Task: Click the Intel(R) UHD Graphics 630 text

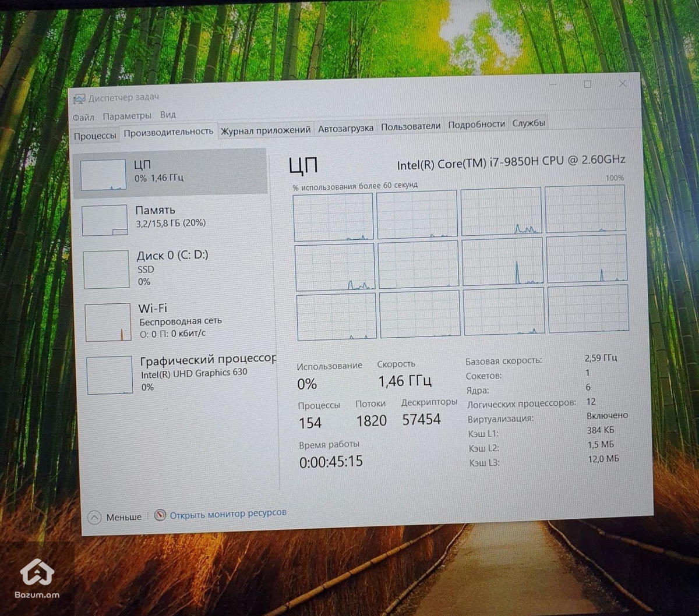Action: pyautogui.click(x=194, y=373)
